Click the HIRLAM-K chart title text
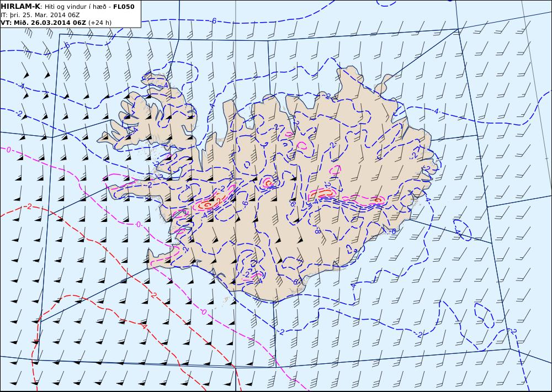Image resolution: width=552 pixels, height=392 pixels. (20, 7)
